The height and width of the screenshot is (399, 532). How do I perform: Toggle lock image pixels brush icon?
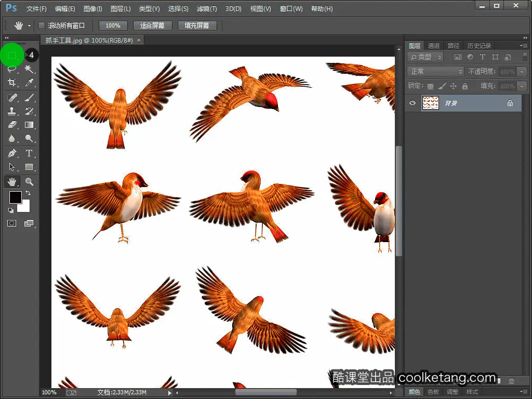pyautogui.click(x=442, y=86)
